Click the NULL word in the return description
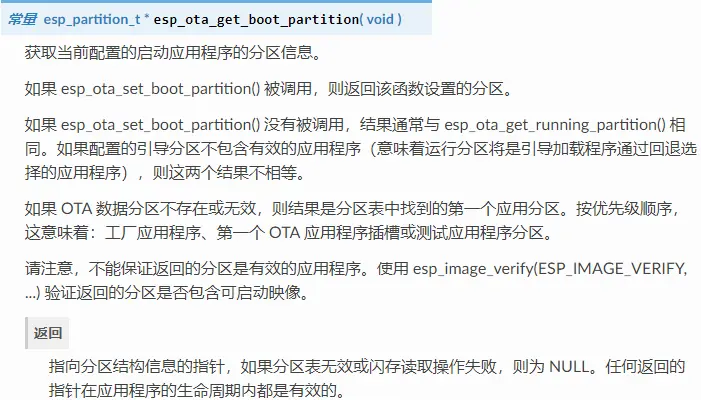Screen dimensions: 701x400 click(568, 366)
